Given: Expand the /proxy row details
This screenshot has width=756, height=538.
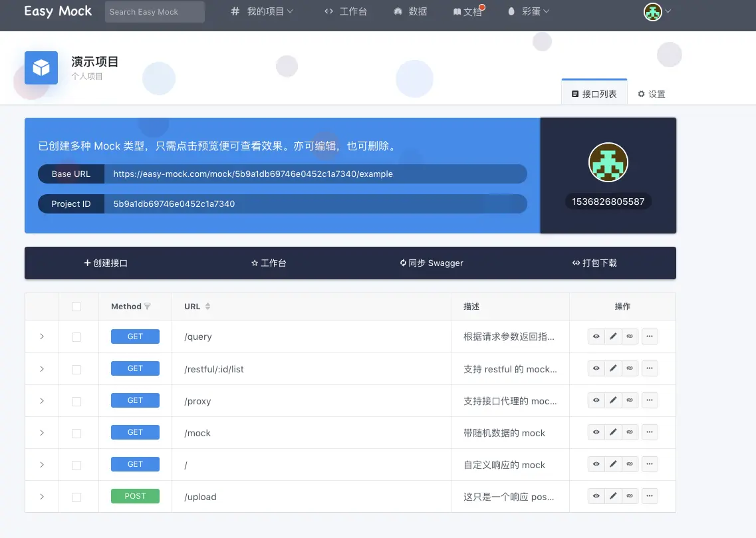Looking at the screenshot, I should [42, 400].
